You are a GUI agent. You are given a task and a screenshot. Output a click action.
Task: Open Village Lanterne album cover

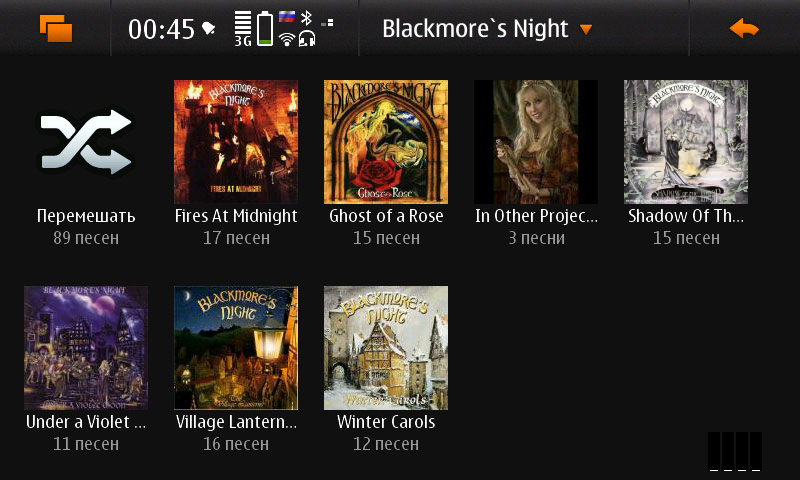tap(236, 348)
